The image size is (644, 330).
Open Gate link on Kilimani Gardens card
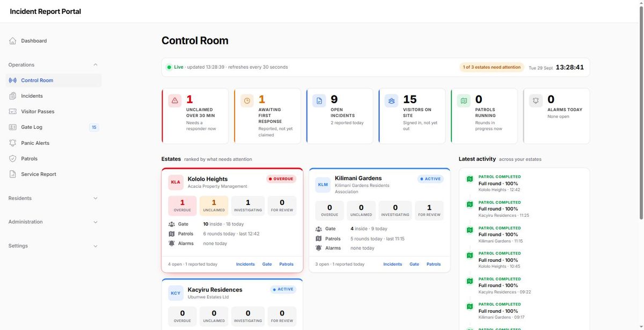[x=414, y=265]
